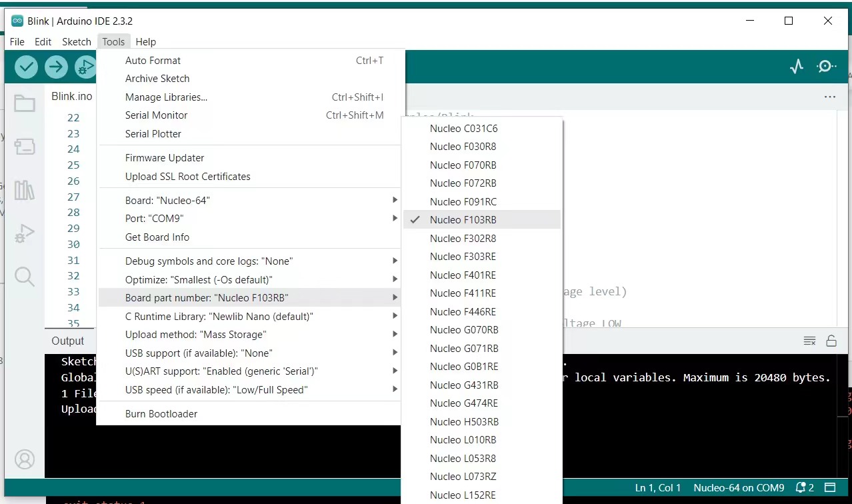Image resolution: width=852 pixels, height=504 pixels.
Task: Select Nucleo F302R8 board part
Action: (482, 239)
